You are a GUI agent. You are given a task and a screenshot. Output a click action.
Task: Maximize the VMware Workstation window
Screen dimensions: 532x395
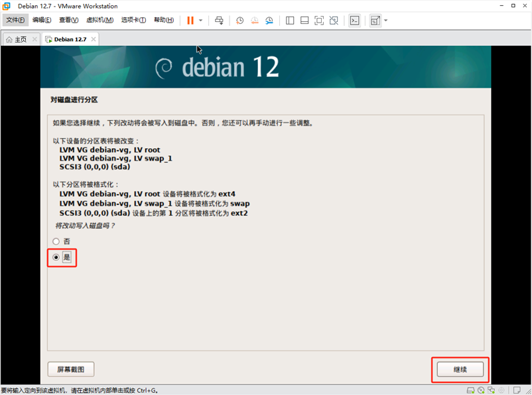point(513,6)
